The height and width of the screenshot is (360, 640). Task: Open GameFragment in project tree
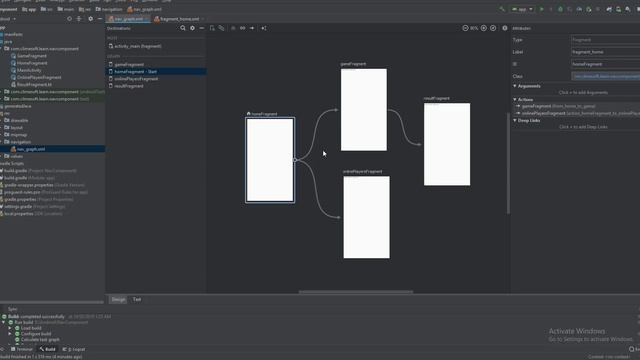point(32,56)
